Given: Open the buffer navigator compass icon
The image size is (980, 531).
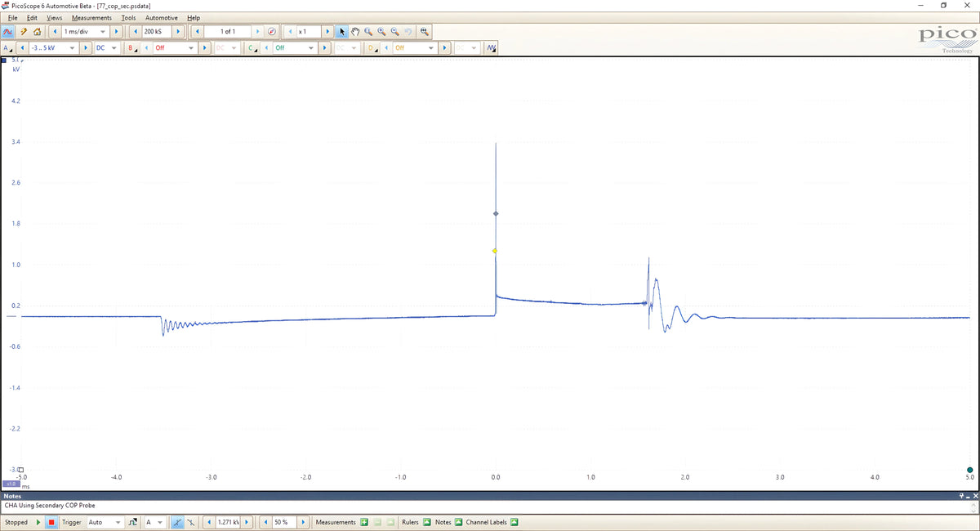Looking at the screenshot, I should [x=271, y=31].
